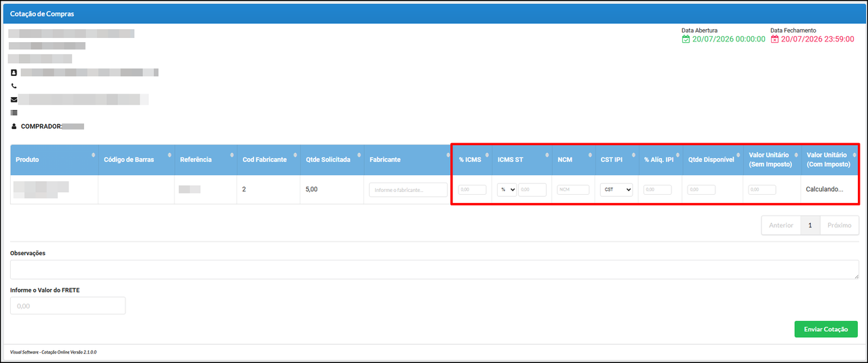The image size is (868, 363).
Task: Click the Cod Fabricante value 2
Action: 244,189
